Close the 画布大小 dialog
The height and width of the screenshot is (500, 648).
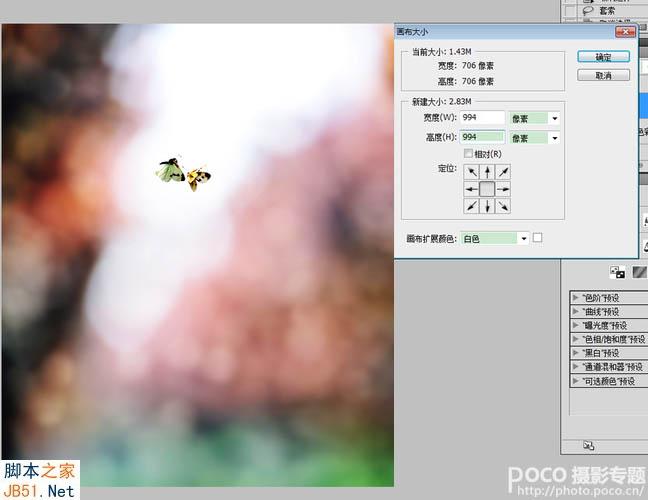point(625,31)
